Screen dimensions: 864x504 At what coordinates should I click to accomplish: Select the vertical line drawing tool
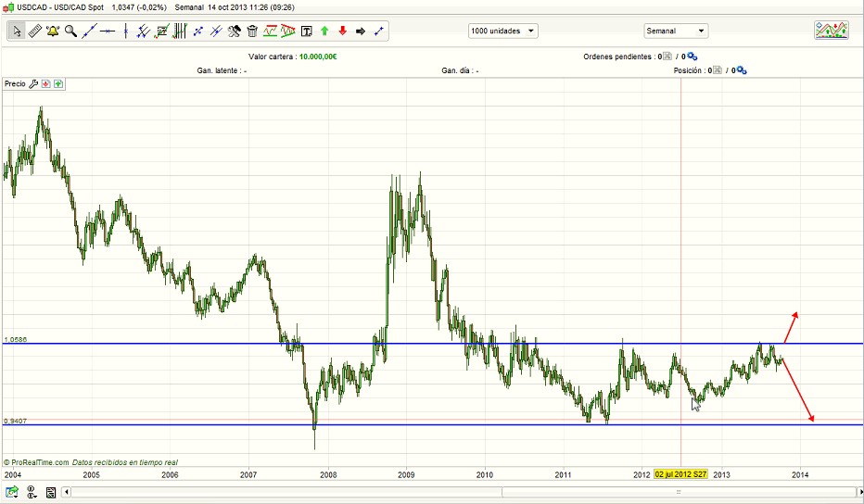126,31
